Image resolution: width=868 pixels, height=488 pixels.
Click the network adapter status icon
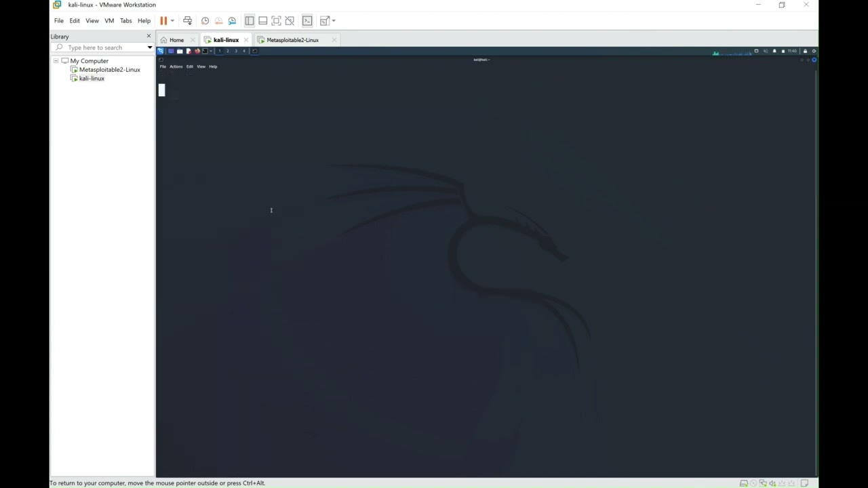[x=763, y=483]
